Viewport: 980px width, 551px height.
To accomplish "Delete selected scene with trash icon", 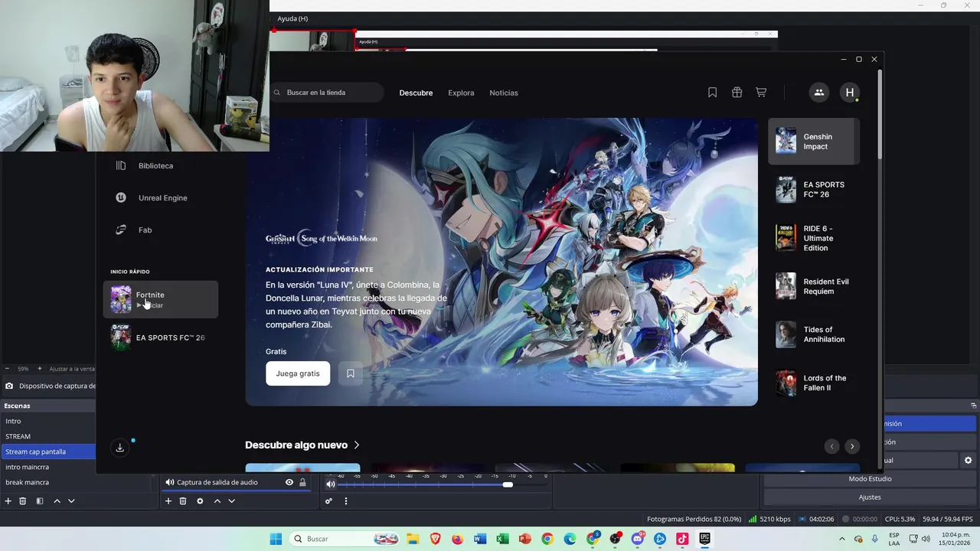I will pyautogui.click(x=23, y=501).
